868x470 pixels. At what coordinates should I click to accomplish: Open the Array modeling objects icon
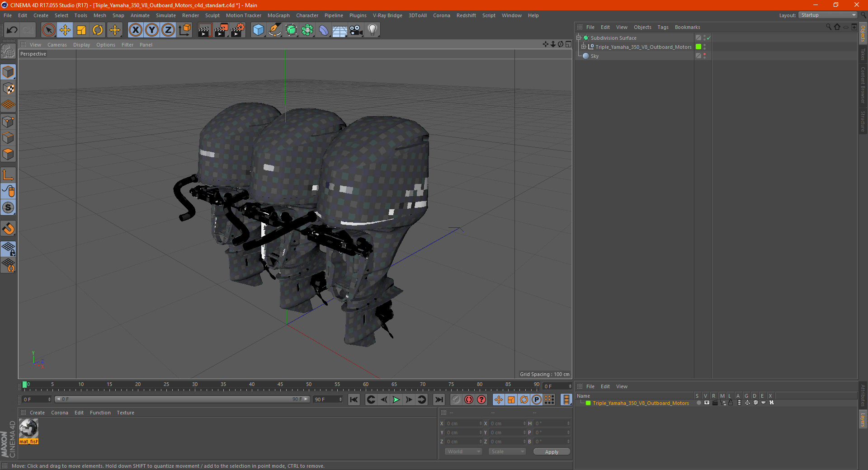(307, 30)
